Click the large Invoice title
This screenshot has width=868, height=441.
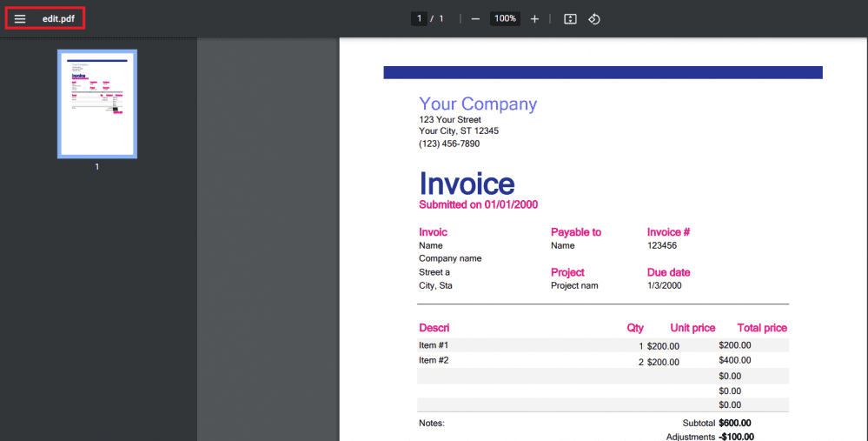coord(467,184)
